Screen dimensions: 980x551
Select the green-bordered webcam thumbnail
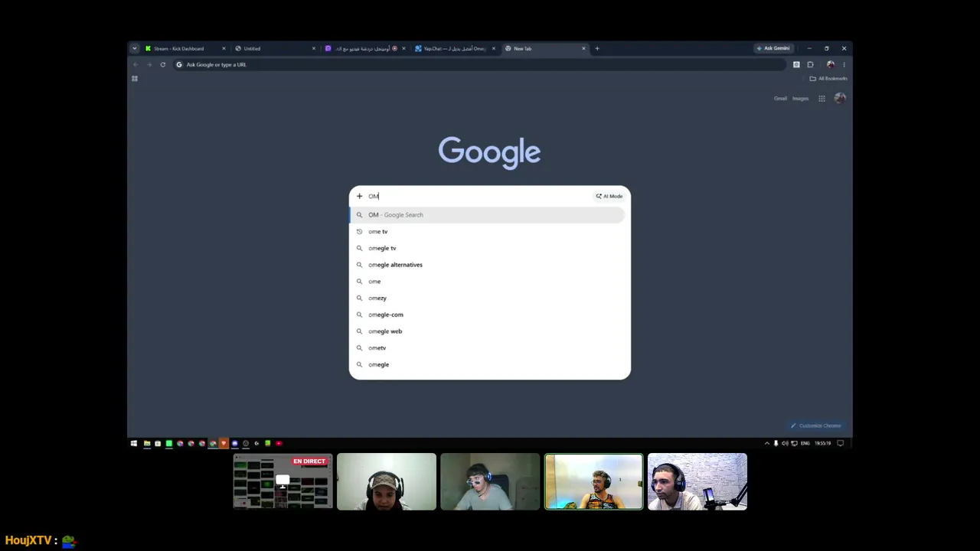pos(593,481)
